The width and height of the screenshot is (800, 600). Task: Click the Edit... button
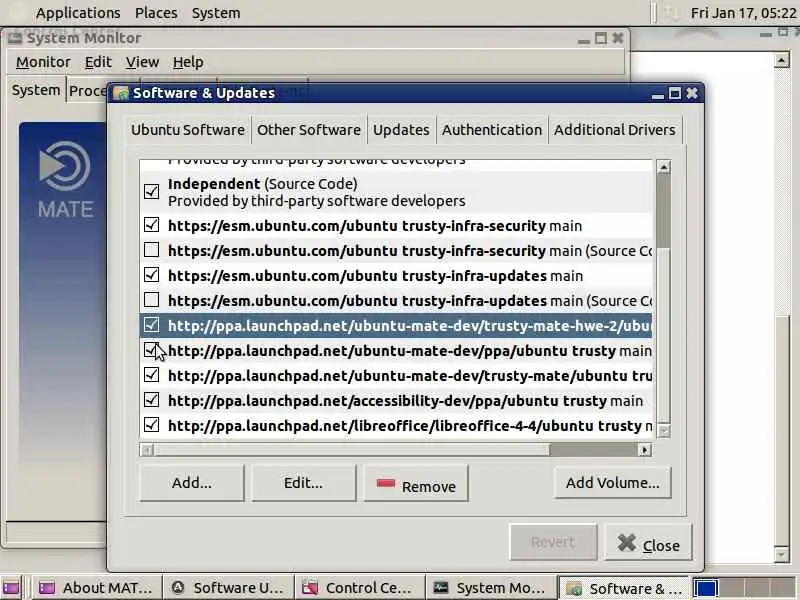click(304, 483)
